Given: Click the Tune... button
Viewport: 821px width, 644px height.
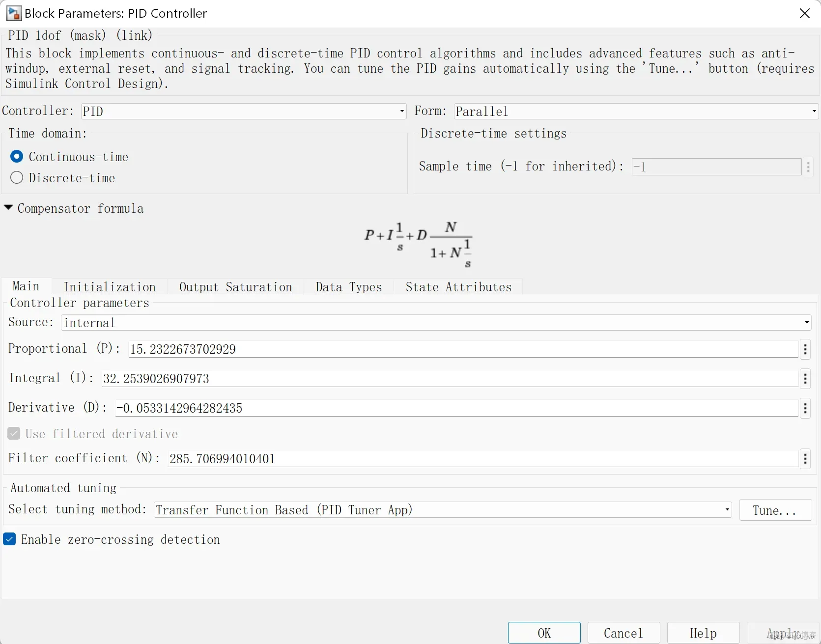Looking at the screenshot, I should click(775, 510).
